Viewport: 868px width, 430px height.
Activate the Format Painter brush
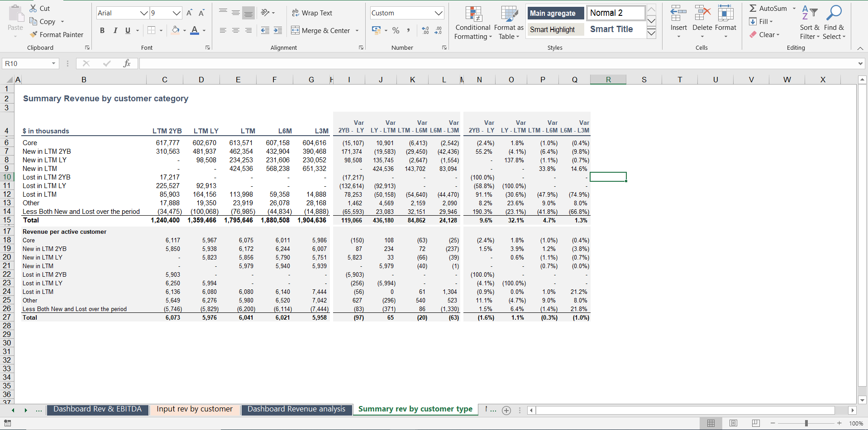pos(33,34)
